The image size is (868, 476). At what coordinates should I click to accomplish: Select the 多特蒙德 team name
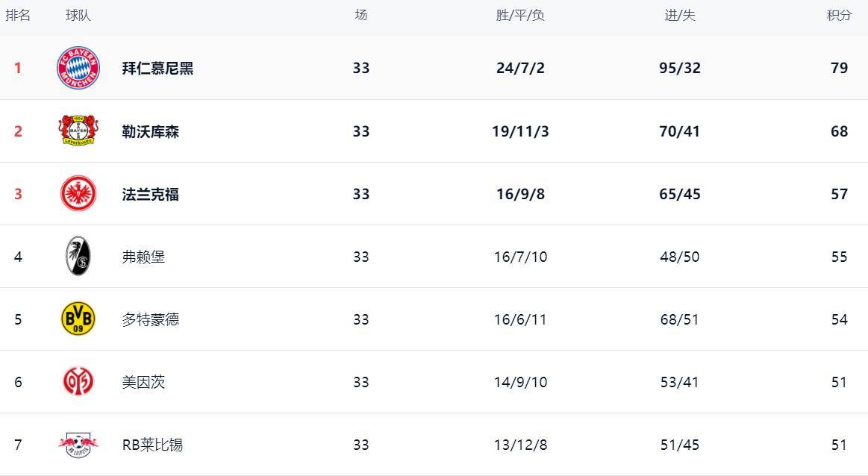[150, 319]
